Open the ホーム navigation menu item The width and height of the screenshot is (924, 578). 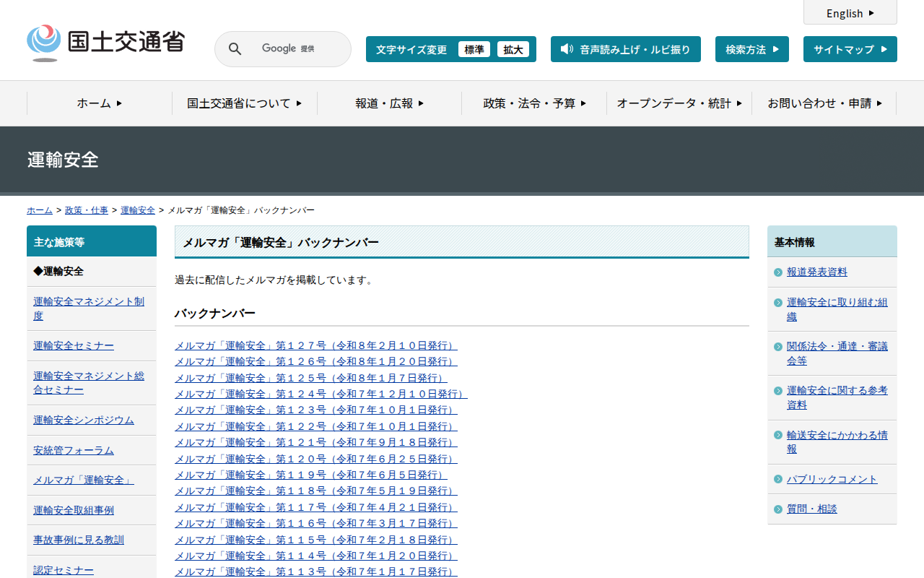click(100, 103)
